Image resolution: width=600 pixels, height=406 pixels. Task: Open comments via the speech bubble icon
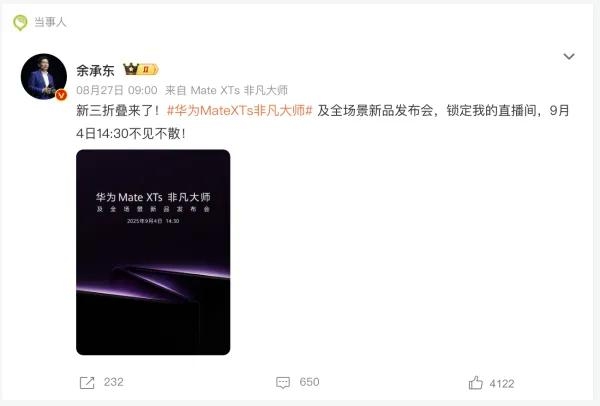[283, 382]
